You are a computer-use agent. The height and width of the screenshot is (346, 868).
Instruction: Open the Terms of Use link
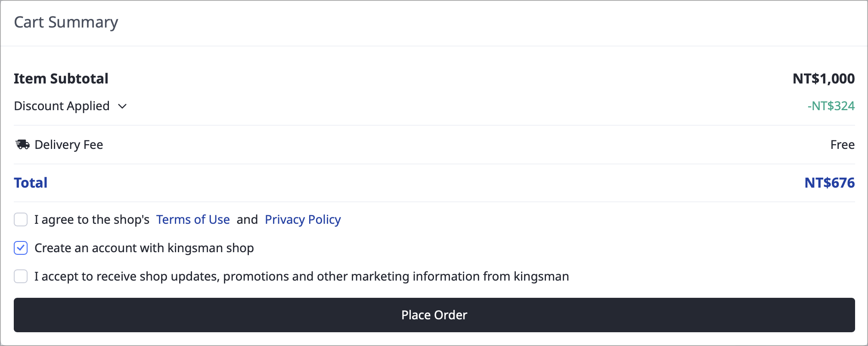click(193, 219)
